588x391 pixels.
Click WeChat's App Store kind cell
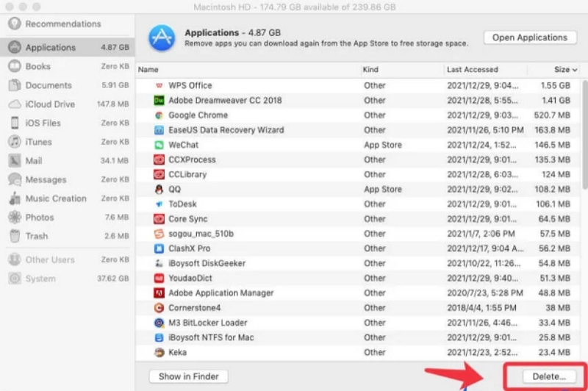[382, 145]
